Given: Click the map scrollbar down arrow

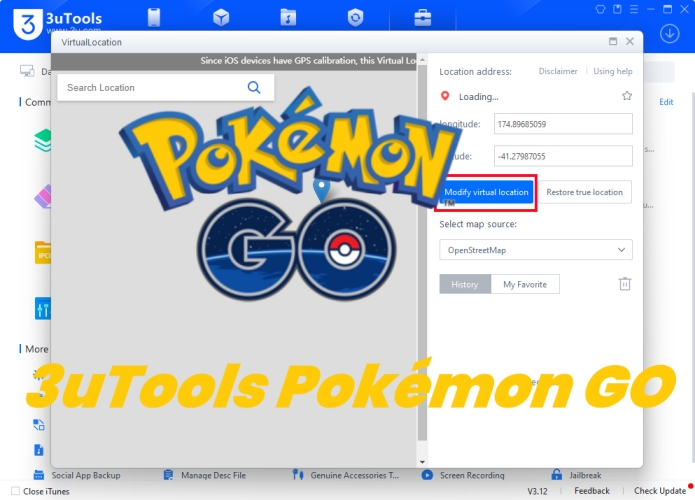Looking at the screenshot, I should click(x=422, y=462).
